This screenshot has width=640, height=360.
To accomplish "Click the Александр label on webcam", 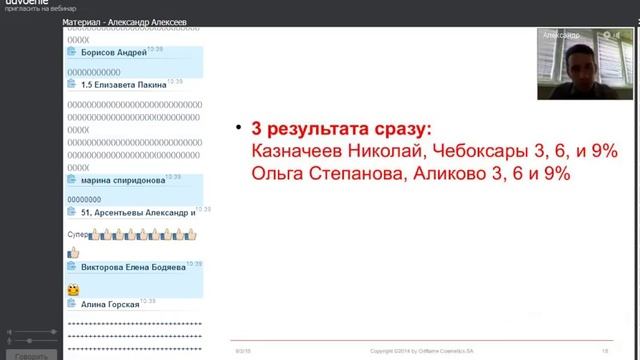I will [561, 36].
